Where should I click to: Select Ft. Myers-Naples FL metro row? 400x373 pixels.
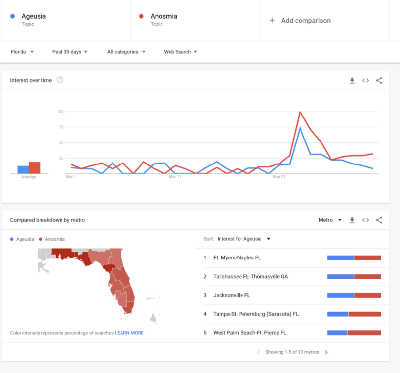292,258
